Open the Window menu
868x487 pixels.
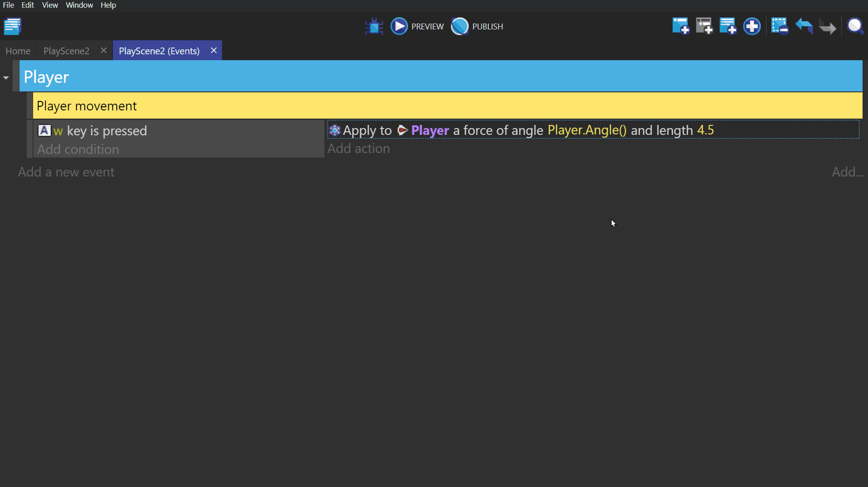pyautogui.click(x=79, y=5)
